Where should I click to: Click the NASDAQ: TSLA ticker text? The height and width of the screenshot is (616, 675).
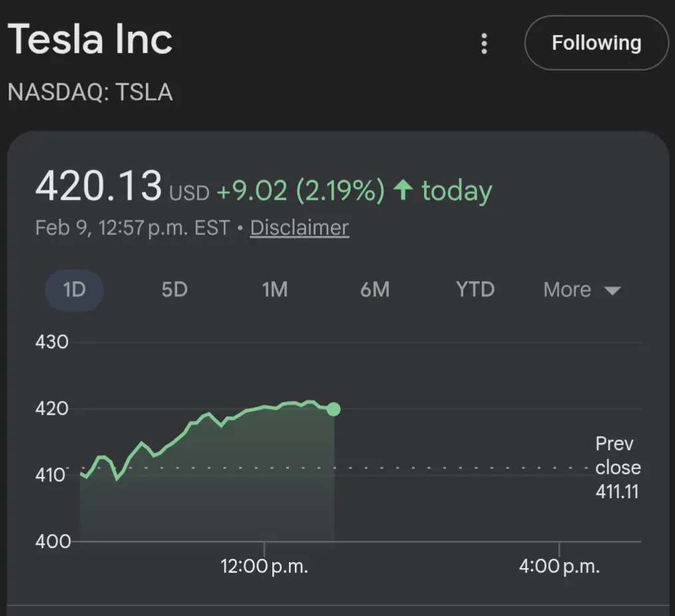91,92
